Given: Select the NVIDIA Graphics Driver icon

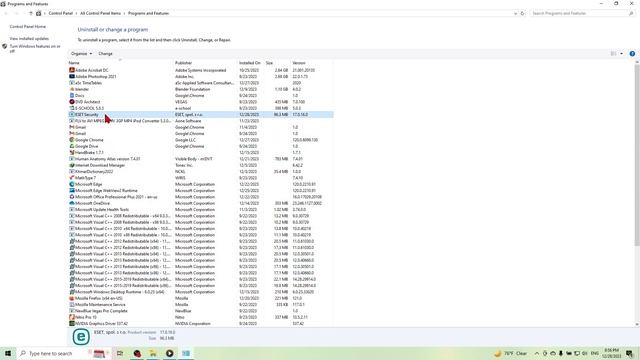Looking at the screenshot, I should [x=72, y=323].
